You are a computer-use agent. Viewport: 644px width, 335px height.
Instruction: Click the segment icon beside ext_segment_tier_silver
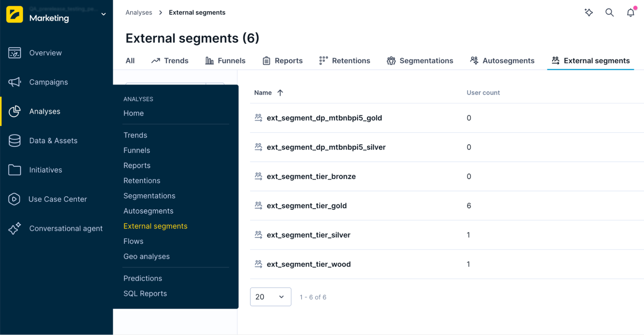point(258,235)
